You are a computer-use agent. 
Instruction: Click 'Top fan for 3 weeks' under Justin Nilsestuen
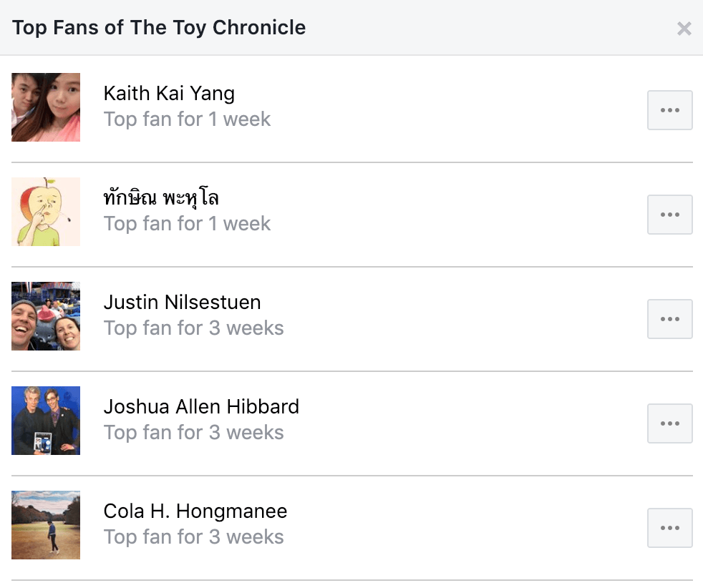(194, 328)
